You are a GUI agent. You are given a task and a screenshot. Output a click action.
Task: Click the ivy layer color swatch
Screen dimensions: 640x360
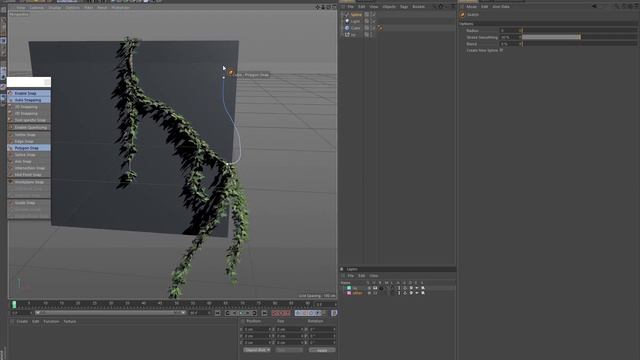tap(349, 288)
